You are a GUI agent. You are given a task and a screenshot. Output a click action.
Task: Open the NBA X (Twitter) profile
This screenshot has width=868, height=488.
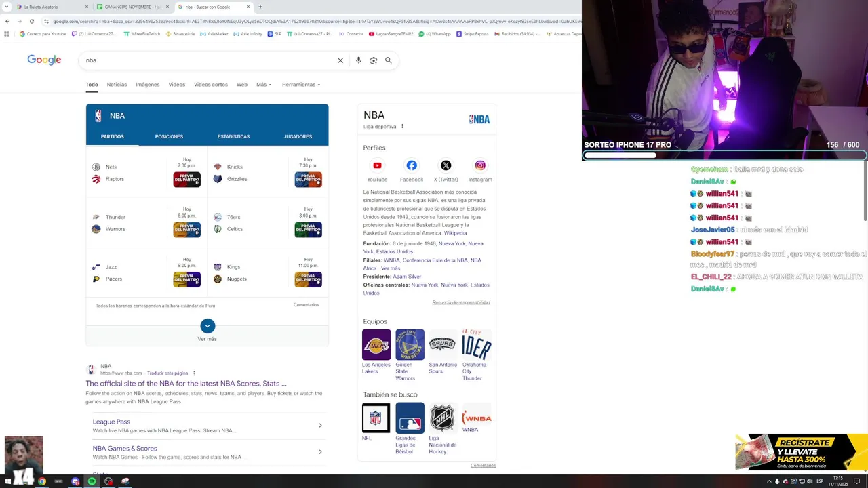[x=446, y=165]
